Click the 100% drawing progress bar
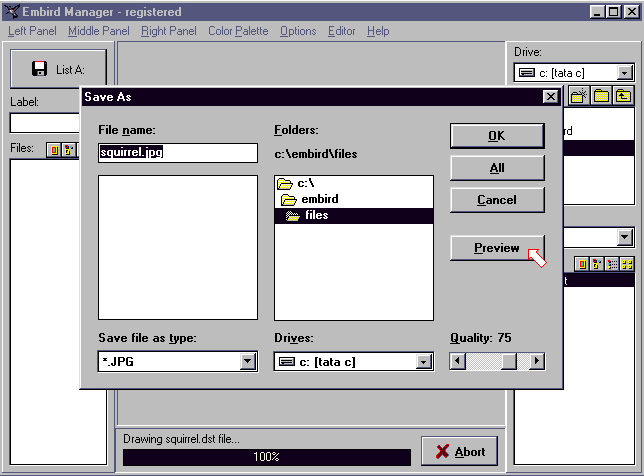644x476 pixels. (267, 457)
